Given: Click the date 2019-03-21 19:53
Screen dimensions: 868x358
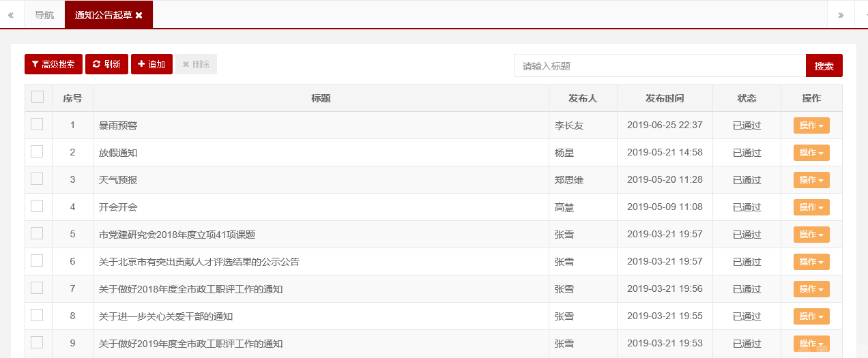Looking at the screenshot, I should point(665,344).
